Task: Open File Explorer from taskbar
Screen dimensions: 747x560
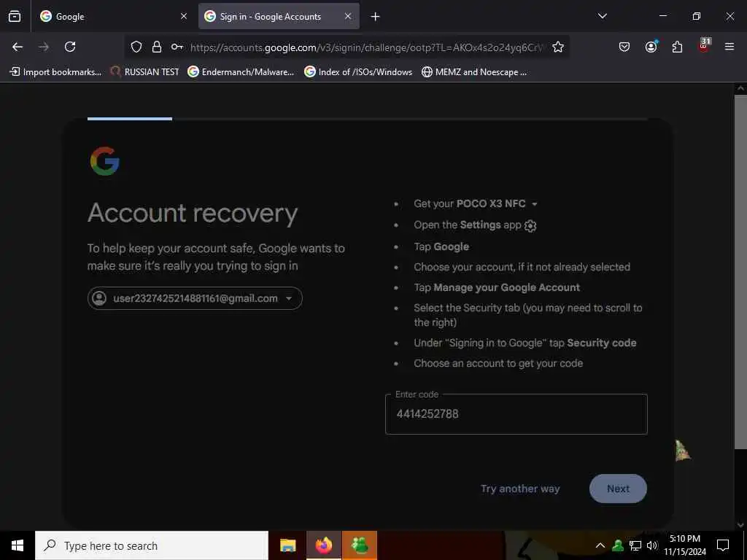Action: 287,545
